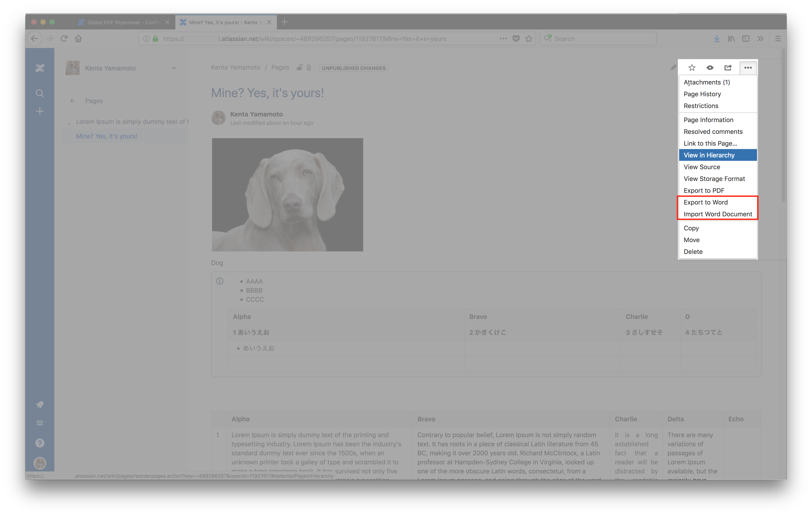Open search in Confluence sidebar
The image size is (812, 516).
pos(40,93)
